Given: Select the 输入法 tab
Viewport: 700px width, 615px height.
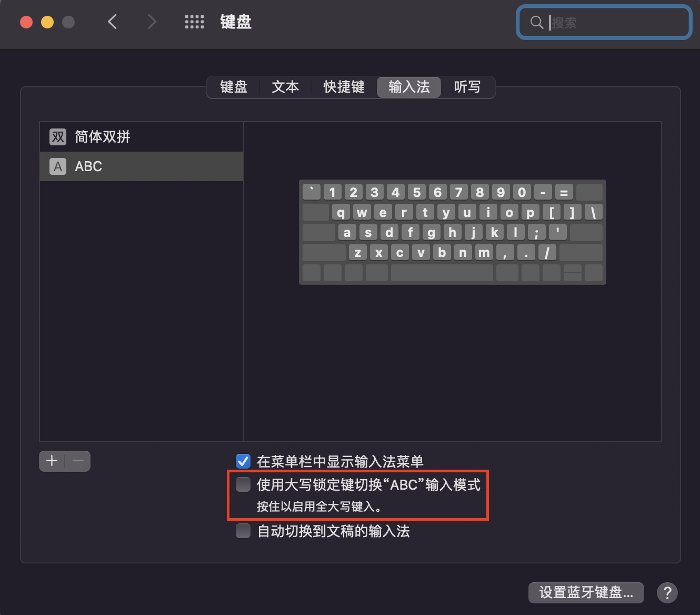Looking at the screenshot, I should click(409, 87).
